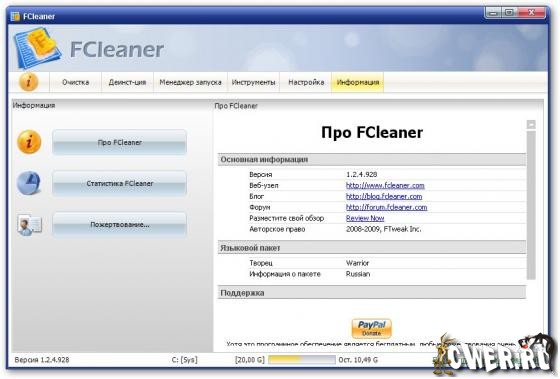The image size is (560, 379).
Task: Click the pie chart statistics icon
Action: [29, 183]
